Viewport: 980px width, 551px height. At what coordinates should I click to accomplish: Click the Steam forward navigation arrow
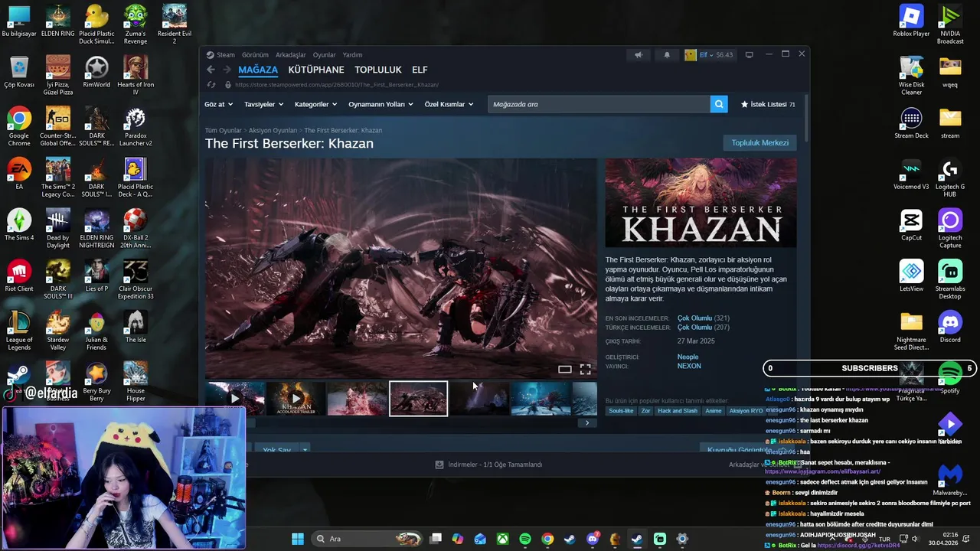point(227,70)
